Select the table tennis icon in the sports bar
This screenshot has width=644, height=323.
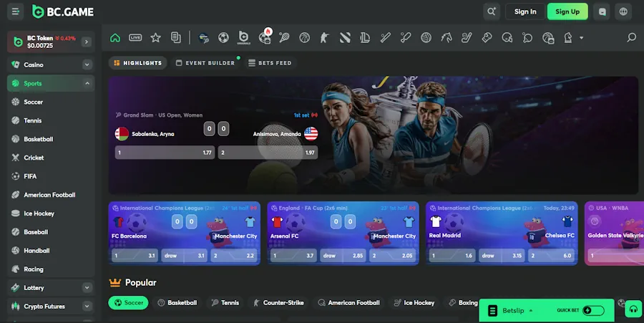(x=527, y=38)
